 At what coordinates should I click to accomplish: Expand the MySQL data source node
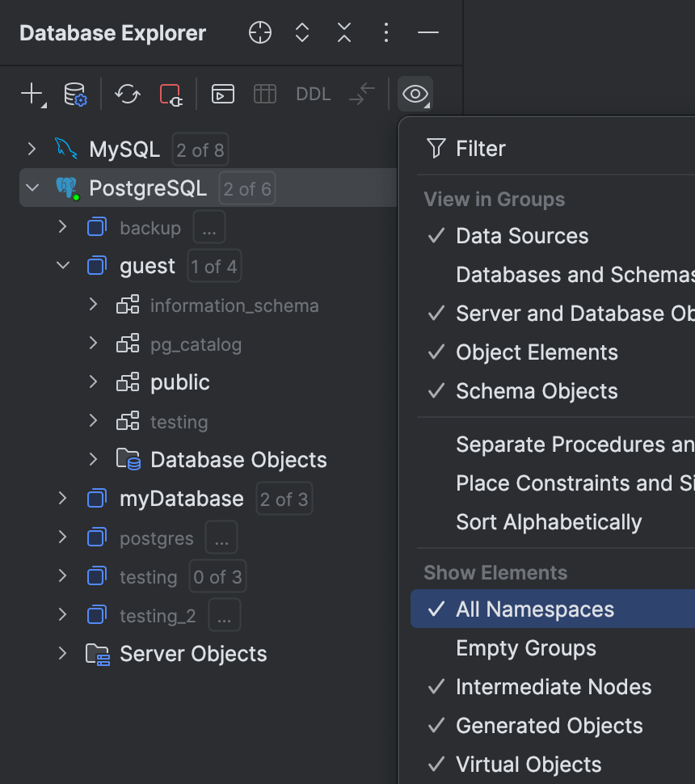click(x=31, y=149)
